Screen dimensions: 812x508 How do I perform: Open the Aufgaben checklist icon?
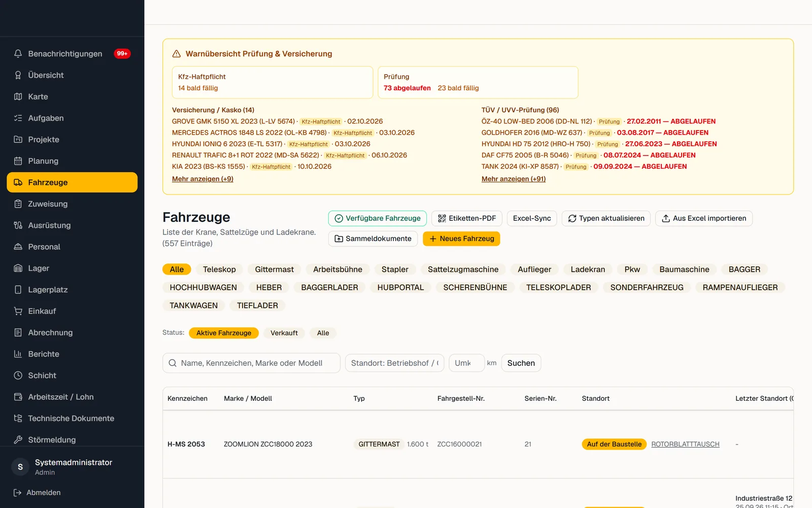(18, 118)
